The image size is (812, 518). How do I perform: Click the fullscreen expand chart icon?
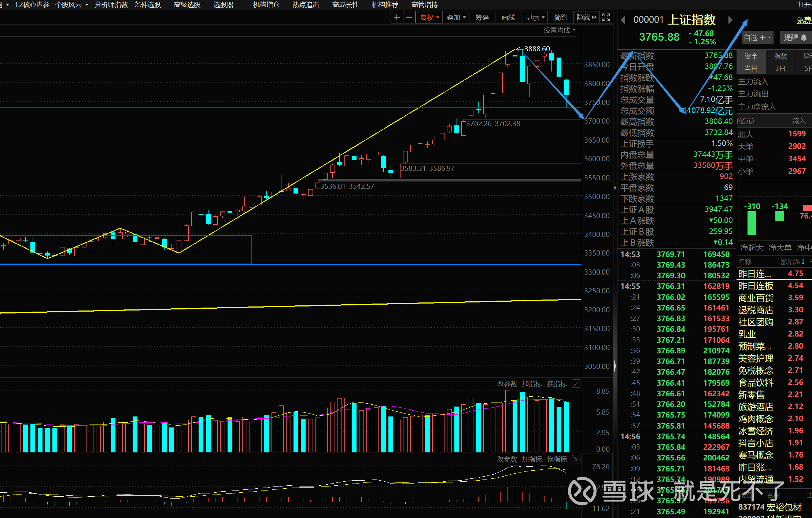click(x=606, y=17)
